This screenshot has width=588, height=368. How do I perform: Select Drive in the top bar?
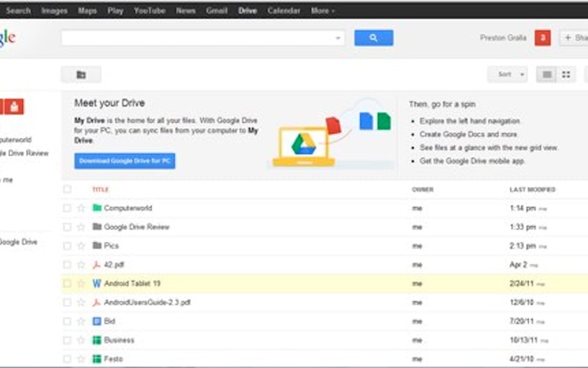pyautogui.click(x=248, y=11)
